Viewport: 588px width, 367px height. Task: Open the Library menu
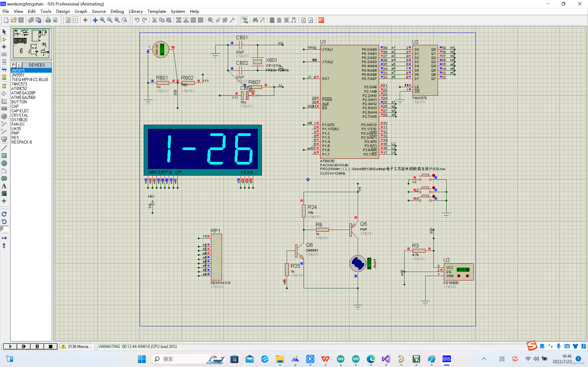[135, 11]
